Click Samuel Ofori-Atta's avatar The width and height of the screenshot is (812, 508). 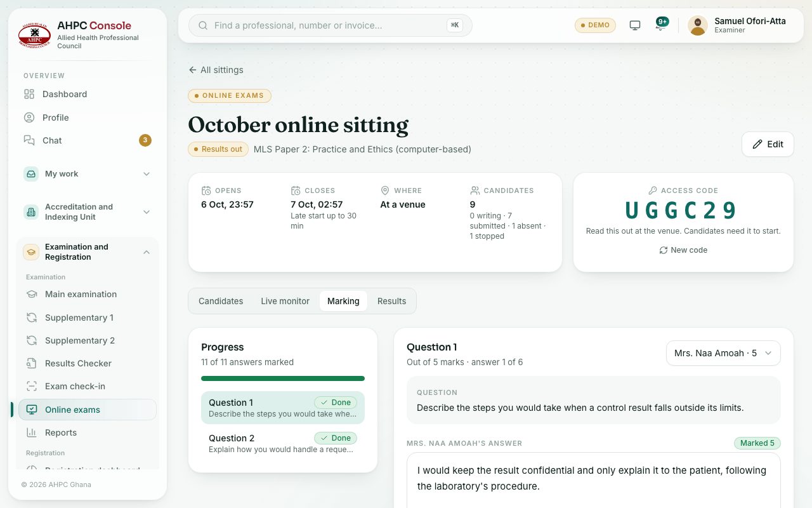698,25
